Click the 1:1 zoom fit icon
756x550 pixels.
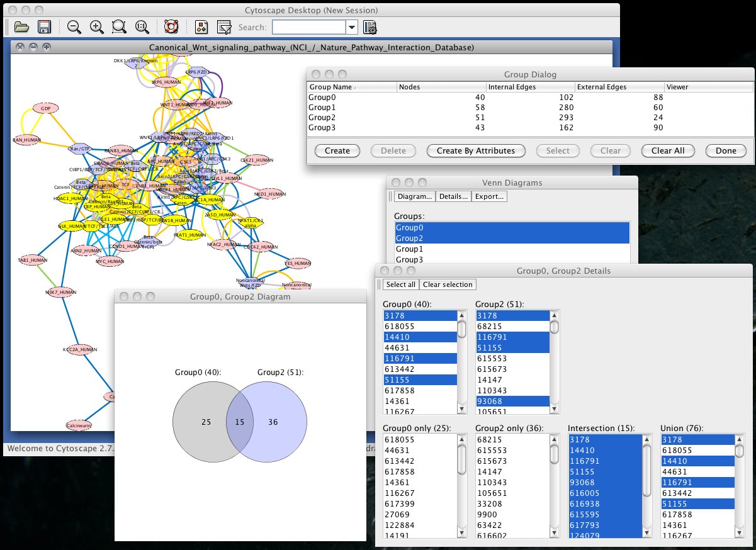click(142, 27)
